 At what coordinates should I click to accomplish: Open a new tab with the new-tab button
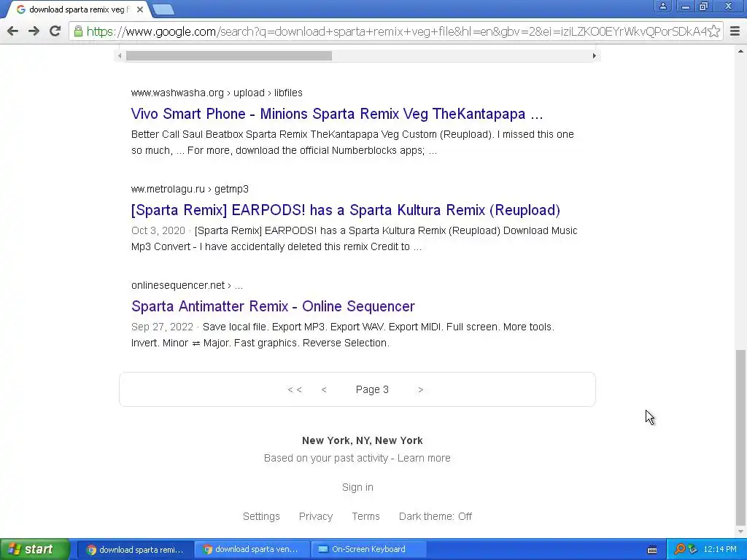point(164,9)
